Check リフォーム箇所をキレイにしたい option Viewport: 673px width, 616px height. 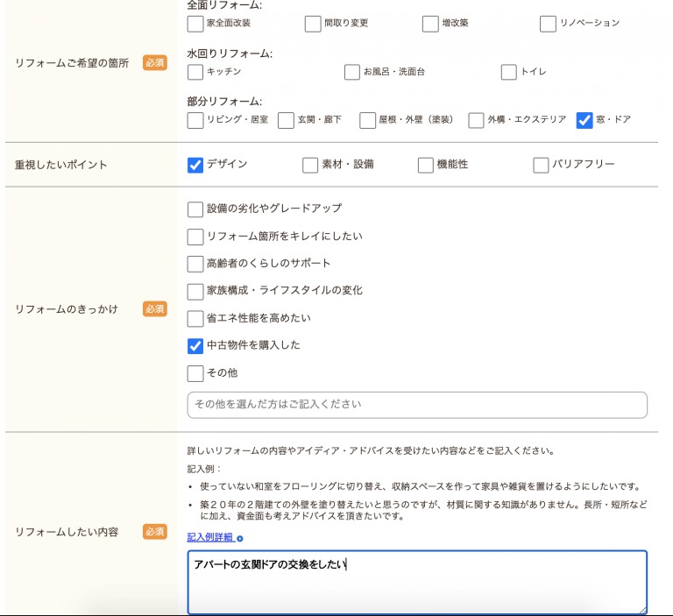195,237
